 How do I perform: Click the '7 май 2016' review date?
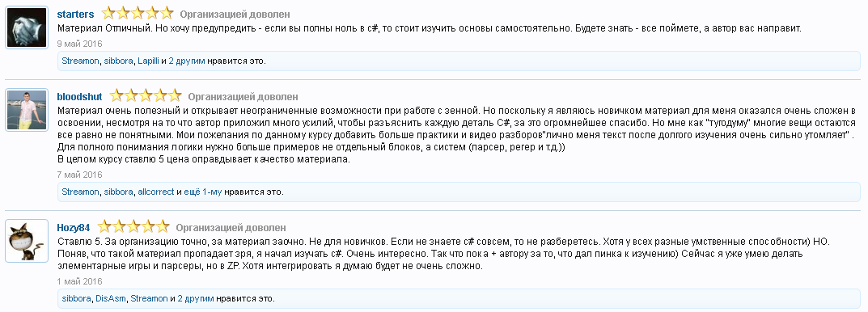[80, 175]
